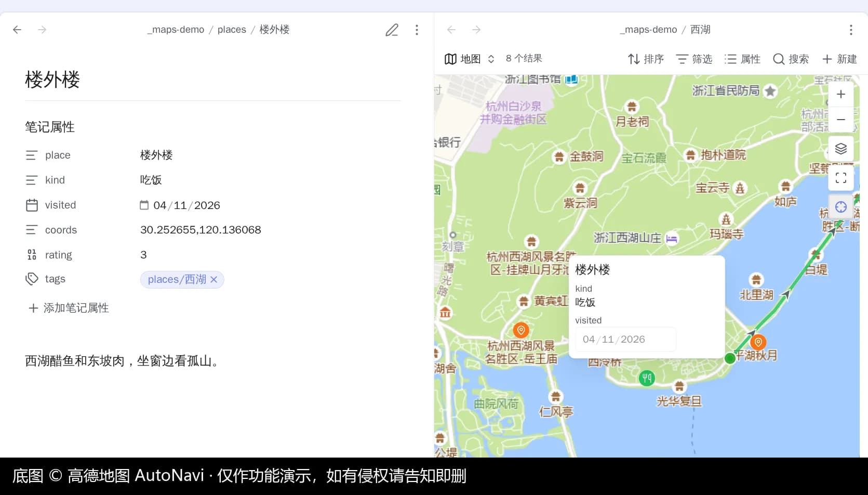Open 属性 properties settings

pos(742,59)
